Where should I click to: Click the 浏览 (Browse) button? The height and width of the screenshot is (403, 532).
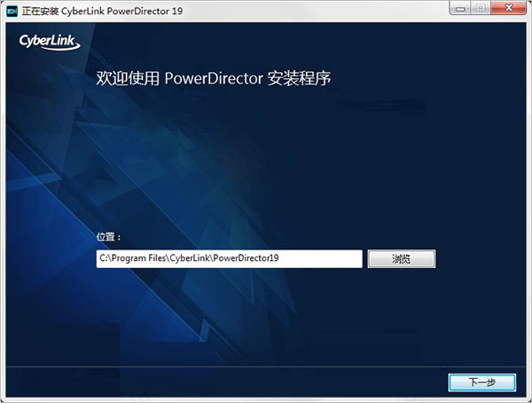point(402,259)
